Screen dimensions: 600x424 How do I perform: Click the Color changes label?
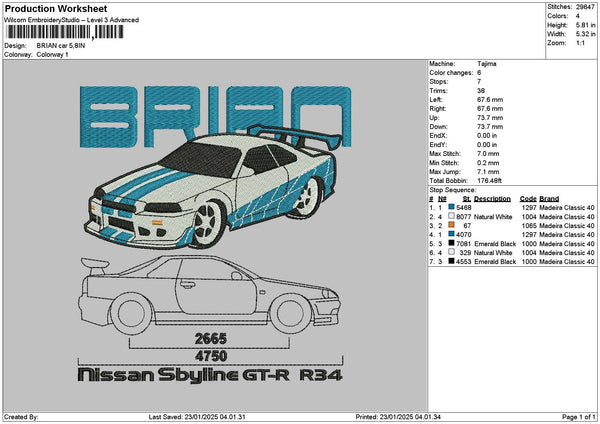[x=451, y=73]
